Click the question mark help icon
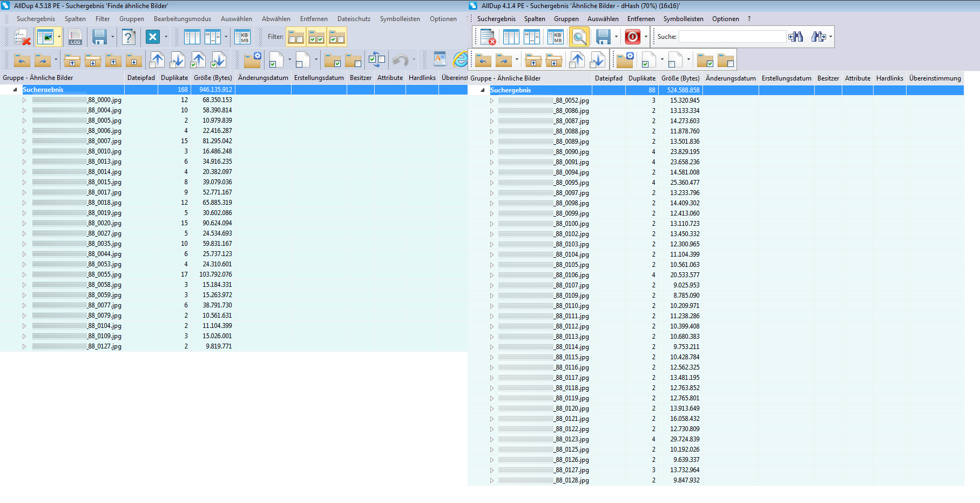The height and width of the screenshot is (503, 980). (x=128, y=37)
